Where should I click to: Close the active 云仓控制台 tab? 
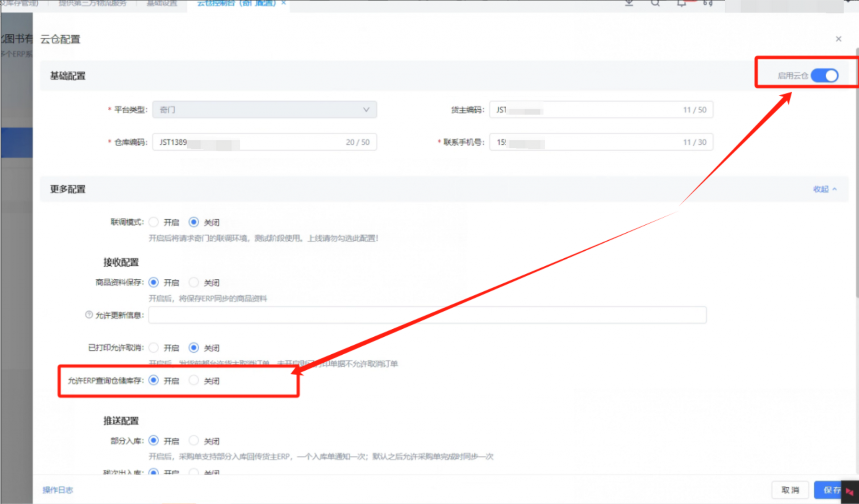click(284, 3)
